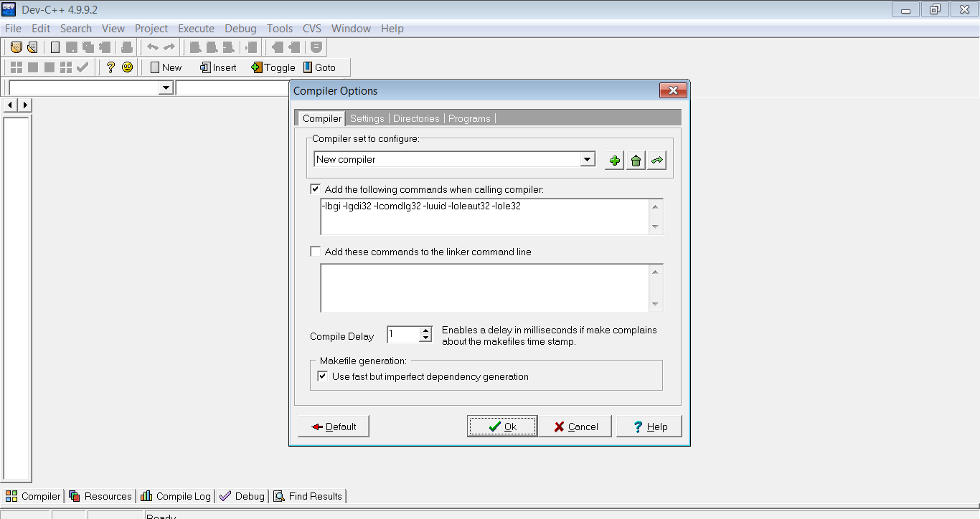Click the New Project toolbar icon
The image size is (980, 519).
coord(16,47)
